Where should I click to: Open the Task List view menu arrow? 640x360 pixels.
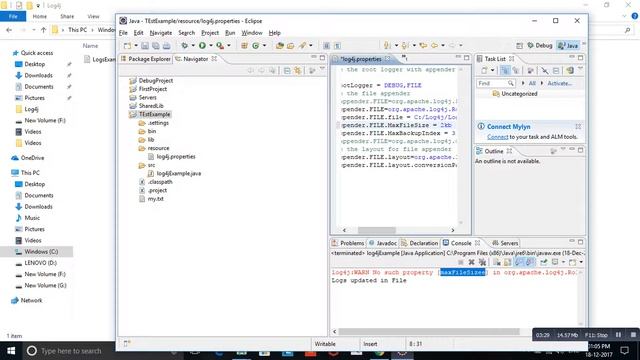click(580, 70)
